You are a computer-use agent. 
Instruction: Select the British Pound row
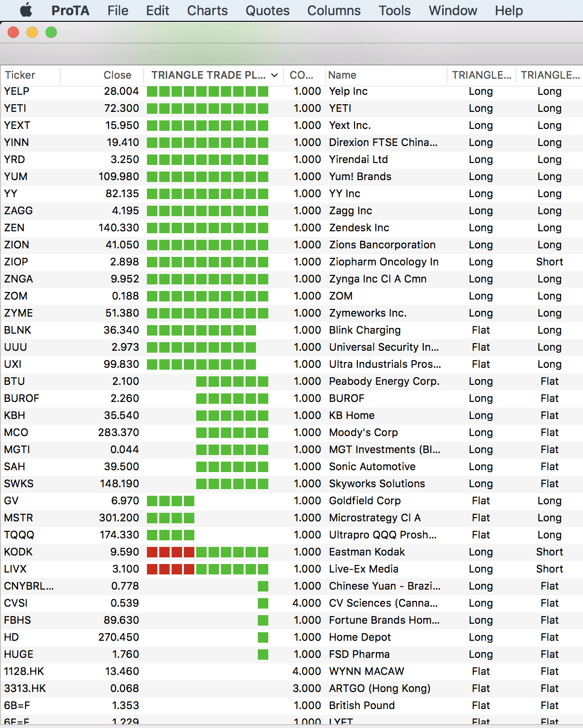[362, 706]
